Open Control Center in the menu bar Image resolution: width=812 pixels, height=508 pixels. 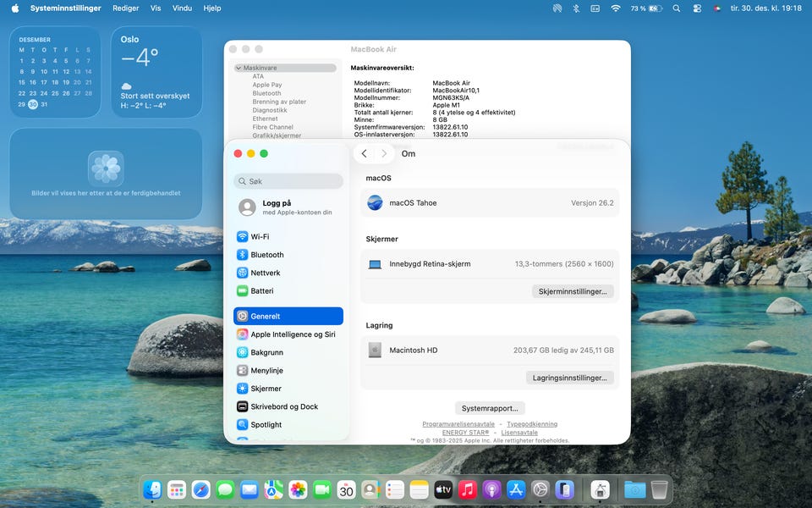697,8
